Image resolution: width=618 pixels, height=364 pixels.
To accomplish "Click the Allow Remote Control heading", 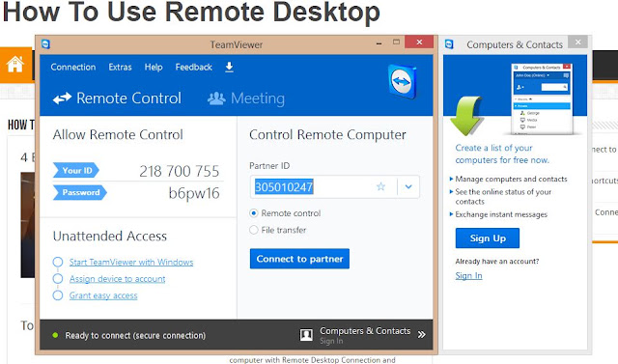I will click(x=118, y=135).
